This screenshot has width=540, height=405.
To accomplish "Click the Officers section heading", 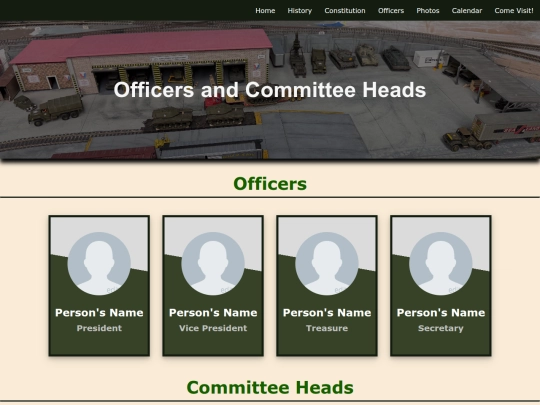I will point(270,184).
